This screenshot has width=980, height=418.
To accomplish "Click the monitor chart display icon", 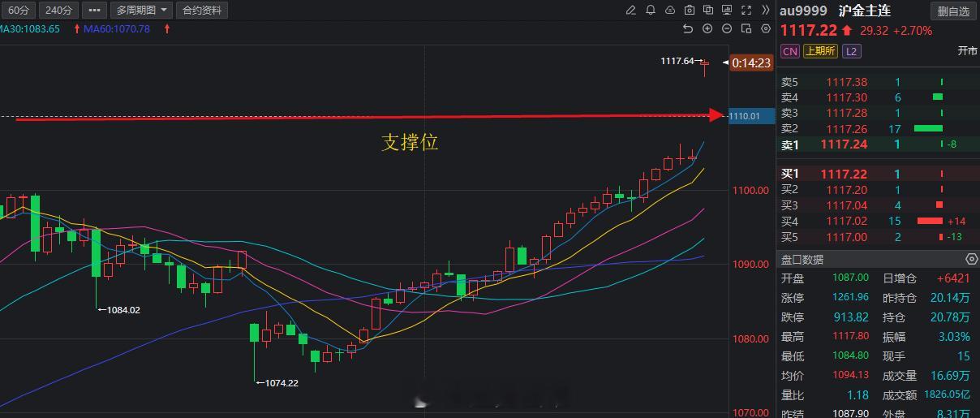I will tap(728, 11).
